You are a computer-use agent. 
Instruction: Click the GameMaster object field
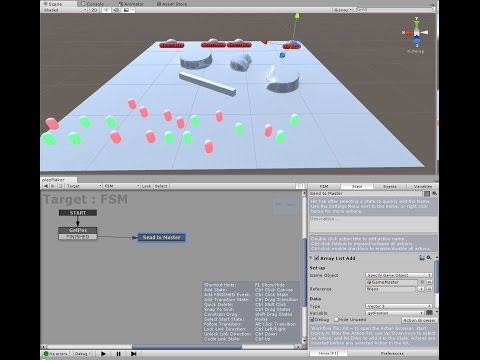click(392, 282)
